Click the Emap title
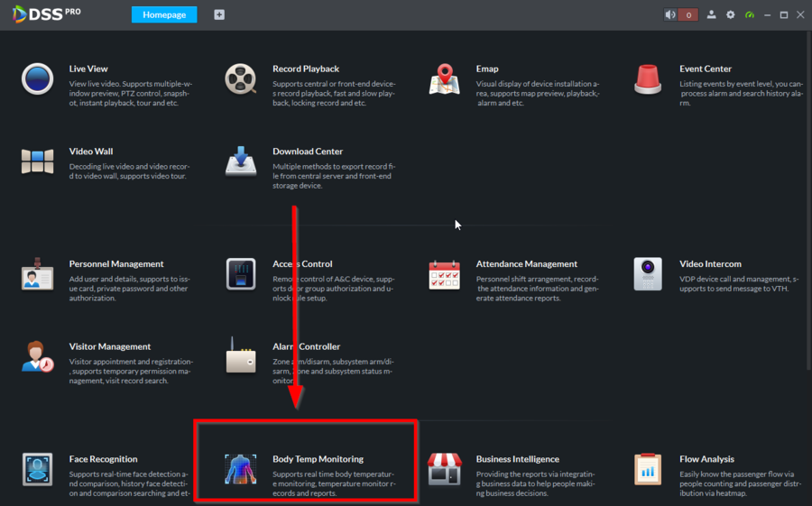The image size is (812, 506). pyautogui.click(x=487, y=69)
